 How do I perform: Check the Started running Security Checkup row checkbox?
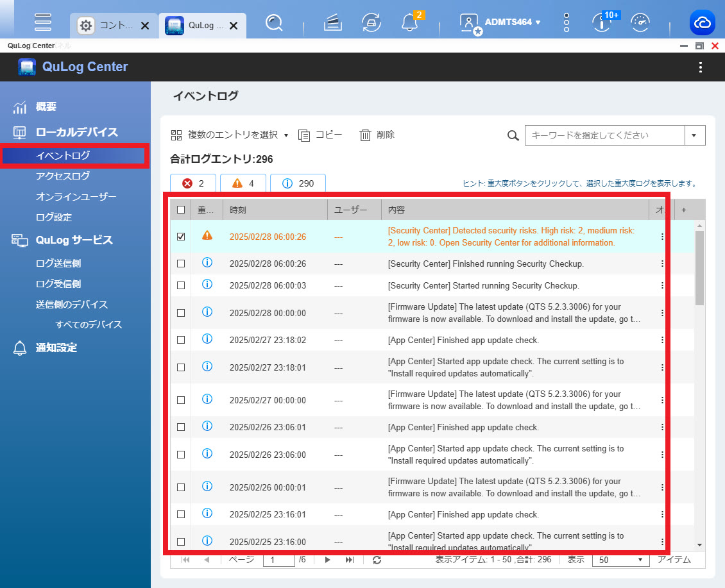click(181, 286)
